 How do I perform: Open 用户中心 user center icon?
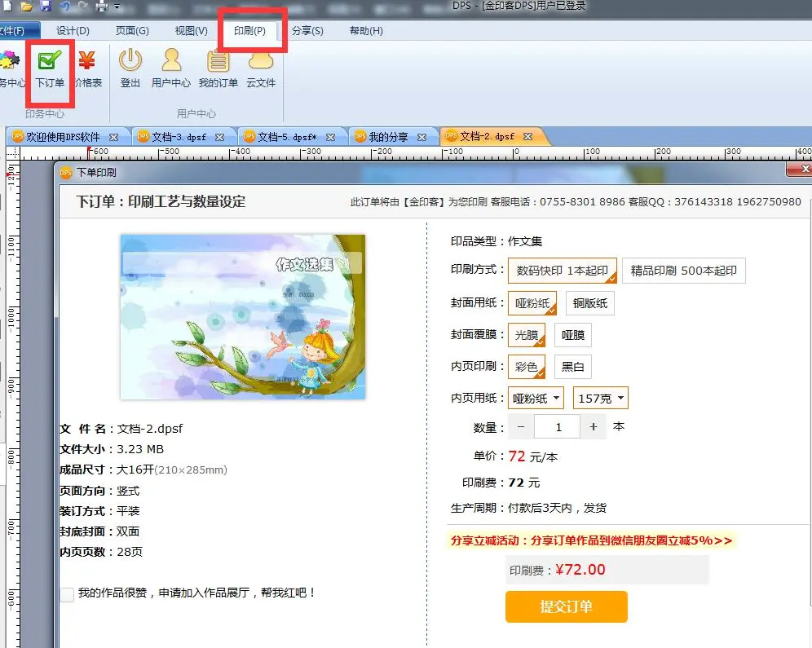171,67
